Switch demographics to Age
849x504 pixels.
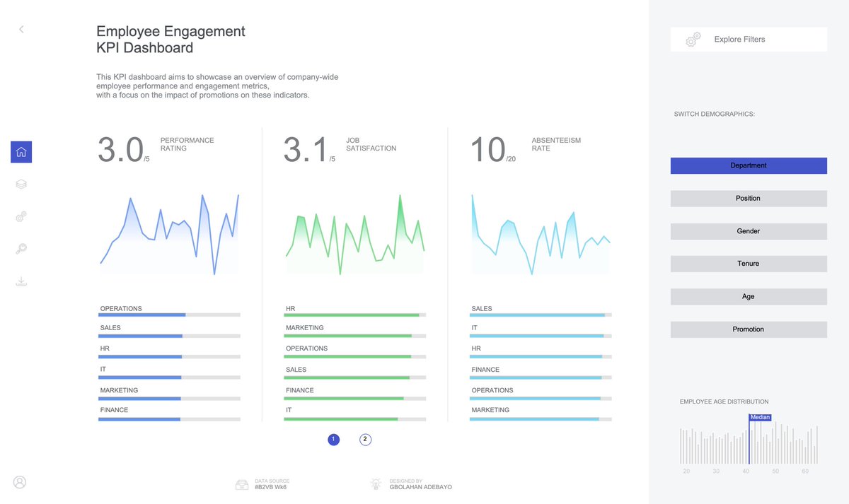[749, 297]
